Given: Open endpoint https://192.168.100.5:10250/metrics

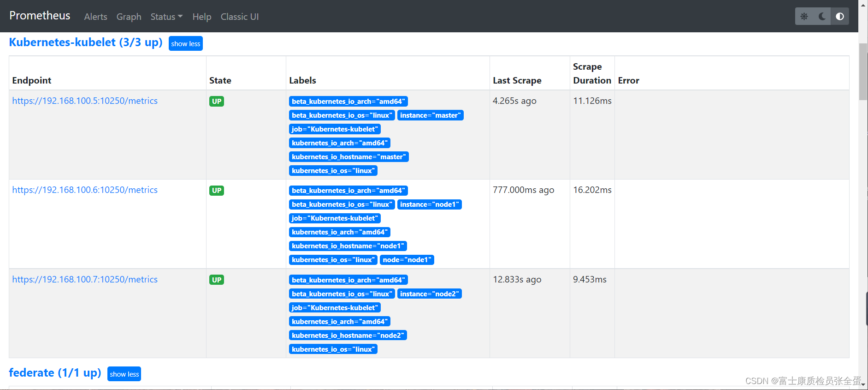Looking at the screenshot, I should pyautogui.click(x=85, y=101).
